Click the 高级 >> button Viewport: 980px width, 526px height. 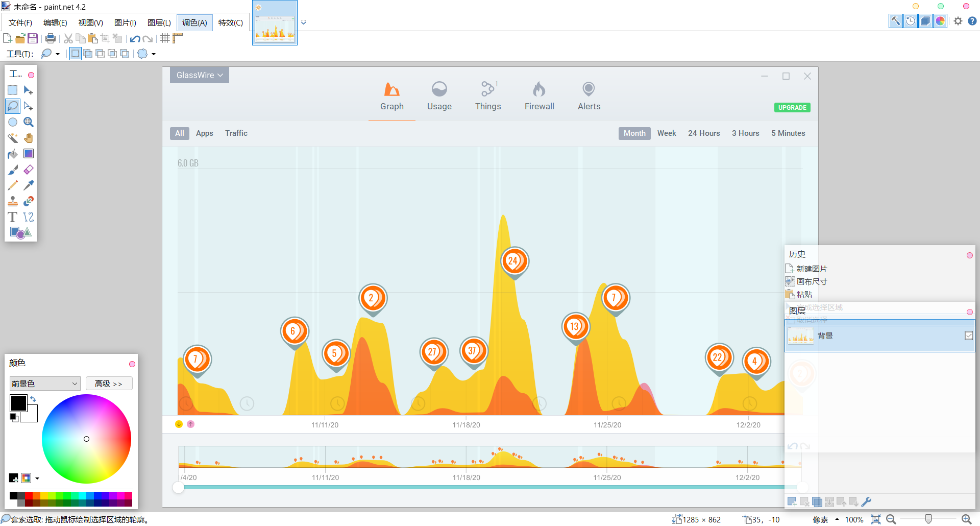pos(109,384)
